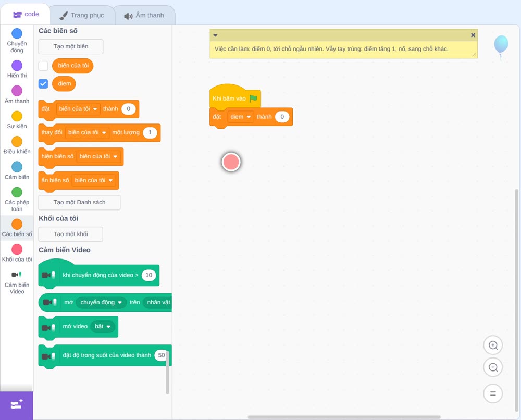Collapse the yellow comment with its arrow
The image size is (521, 420).
click(x=215, y=35)
